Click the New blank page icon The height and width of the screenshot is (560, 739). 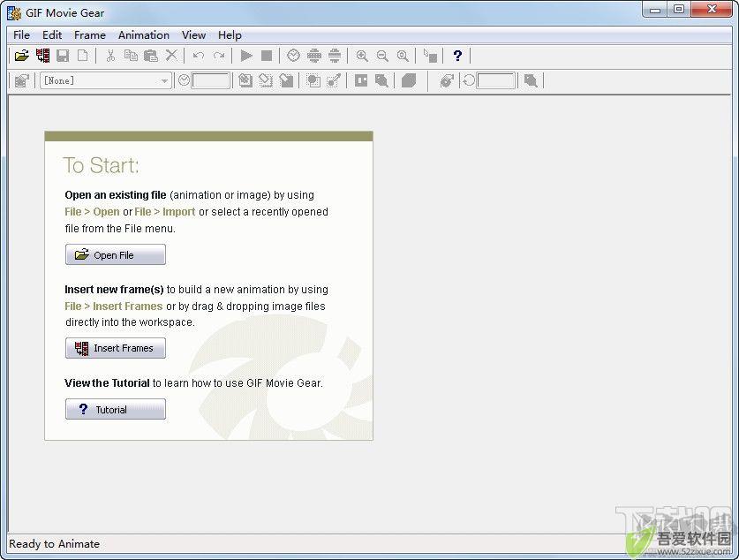pyautogui.click(x=82, y=56)
